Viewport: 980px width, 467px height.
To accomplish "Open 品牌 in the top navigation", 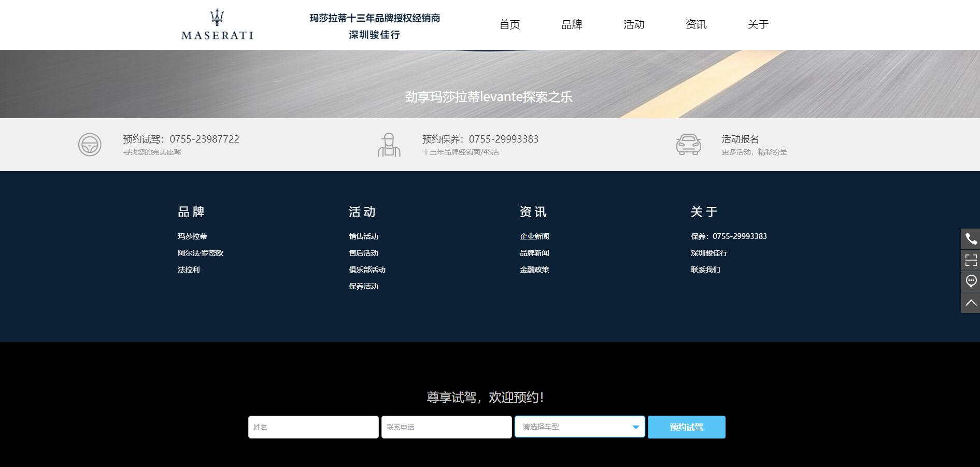I will tap(572, 24).
